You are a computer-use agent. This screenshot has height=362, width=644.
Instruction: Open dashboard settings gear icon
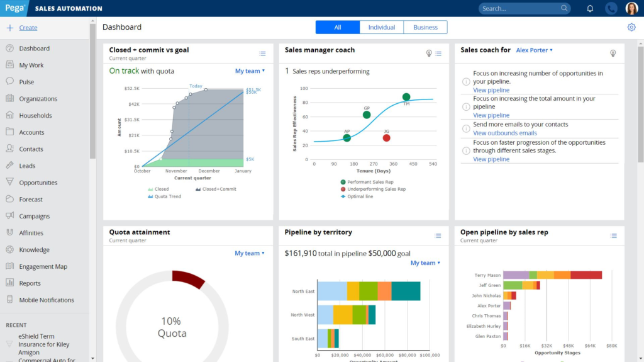[631, 27]
